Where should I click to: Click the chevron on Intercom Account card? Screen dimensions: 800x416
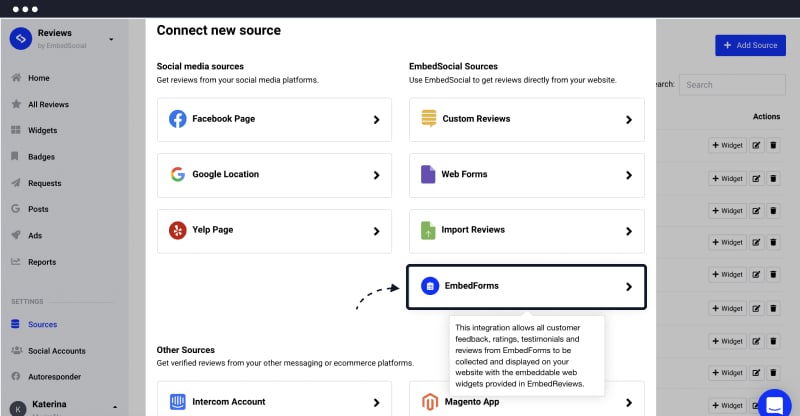pyautogui.click(x=377, y=403)
